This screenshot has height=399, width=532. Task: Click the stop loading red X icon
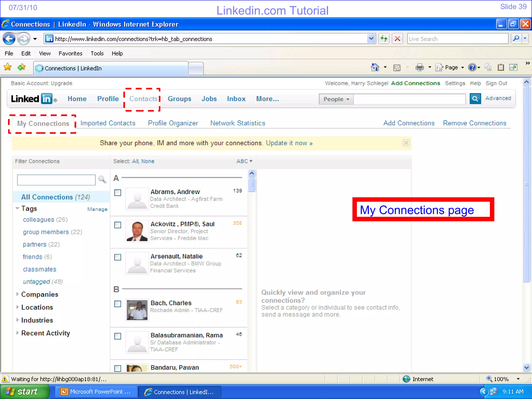pos(397,39)
